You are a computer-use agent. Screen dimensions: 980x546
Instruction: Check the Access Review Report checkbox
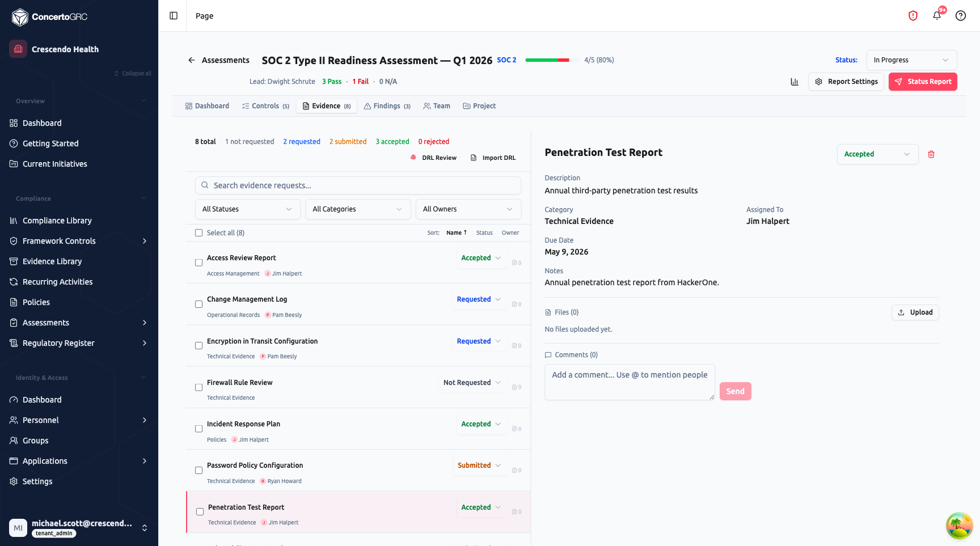click(198, 263)
